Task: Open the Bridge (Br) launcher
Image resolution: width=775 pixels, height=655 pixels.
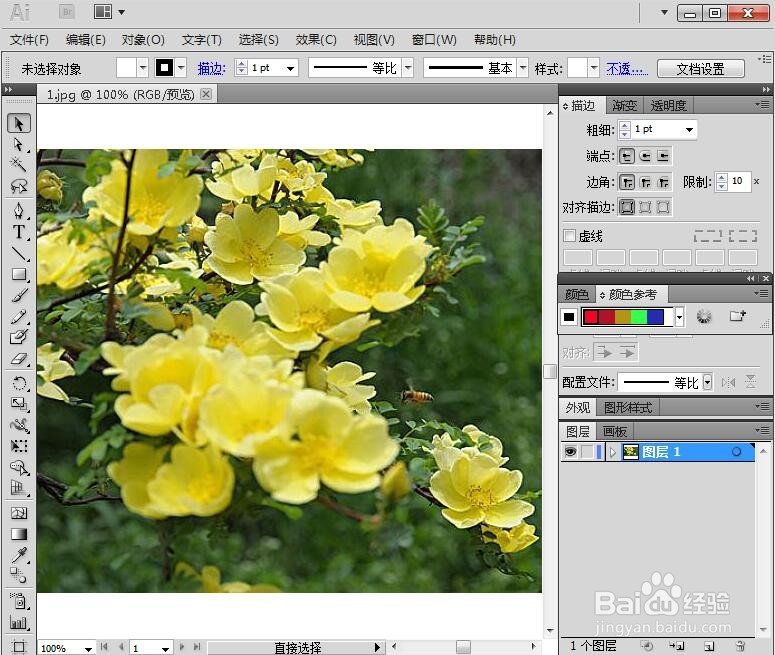Action: tap(67, 12)
